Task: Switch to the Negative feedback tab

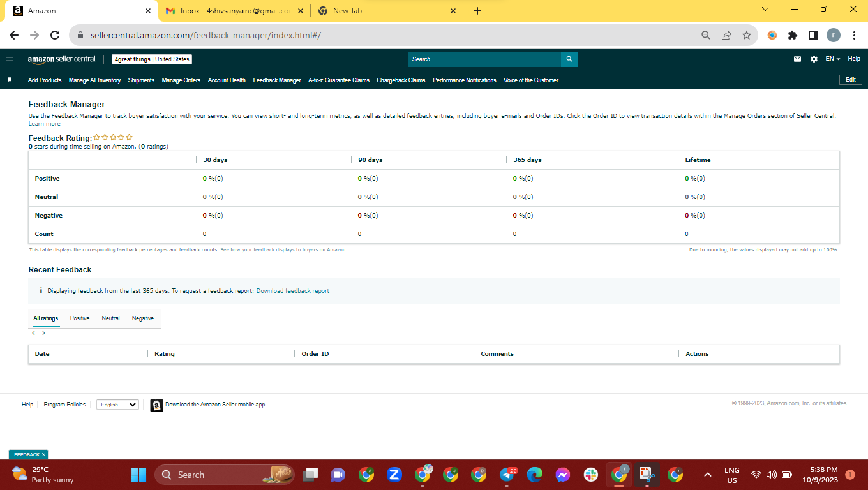Action: click(143, 318)
